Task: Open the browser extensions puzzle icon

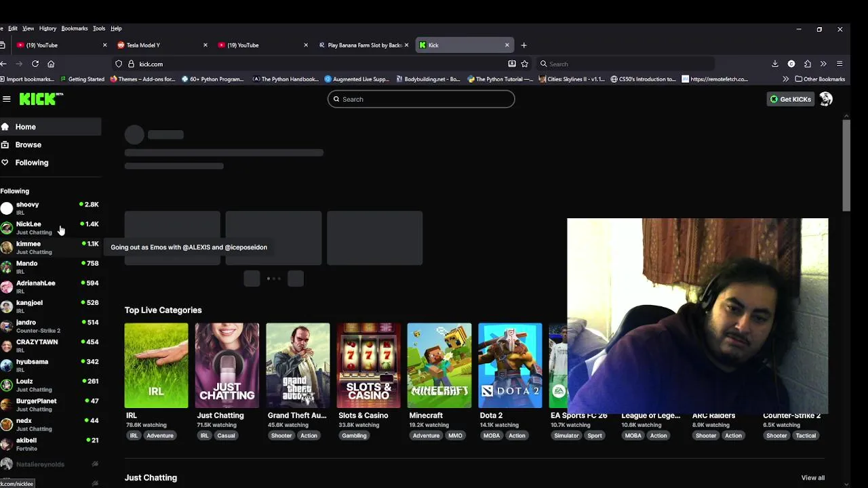Action: tap(808, 64)
